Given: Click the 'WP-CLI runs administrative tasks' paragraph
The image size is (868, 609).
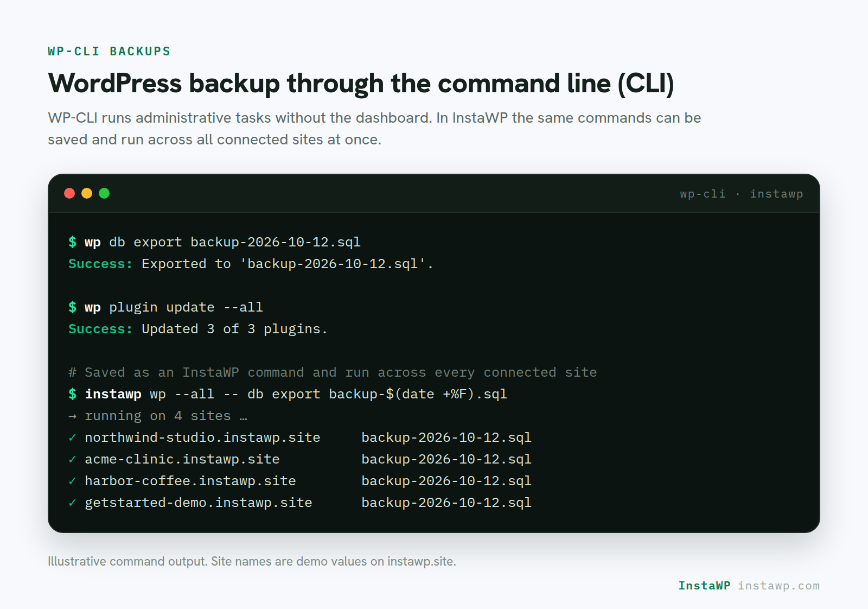Looking at the screenshot, I should tap(374, 129).
